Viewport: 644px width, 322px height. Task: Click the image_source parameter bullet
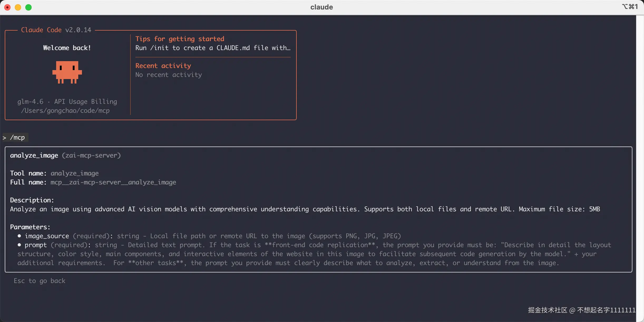[19, 236]
